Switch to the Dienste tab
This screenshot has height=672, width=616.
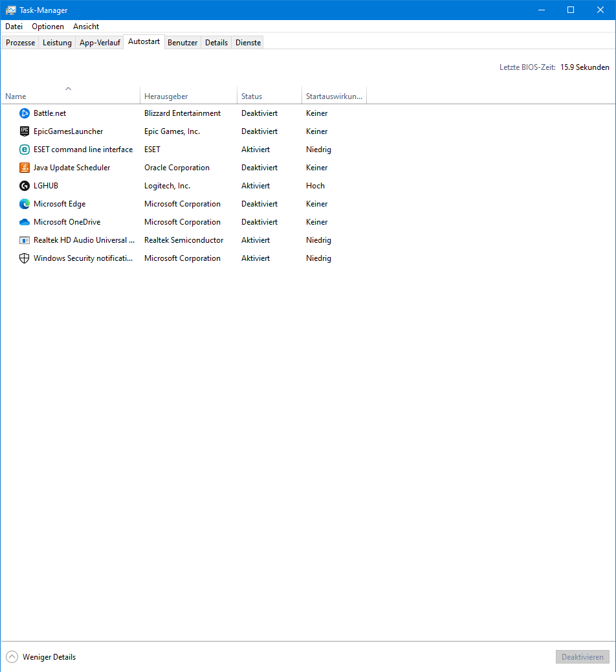248,43
